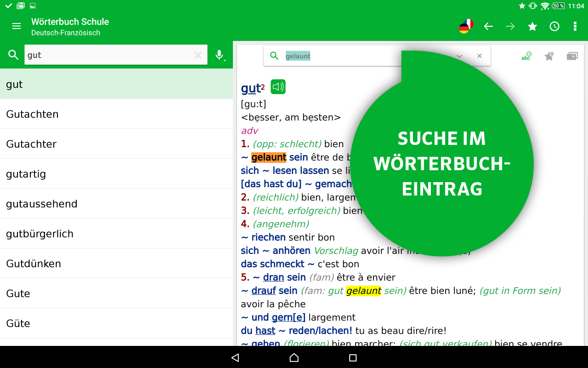
Task: Tap the search magnifier in the left panel
Action: pyautogui.click(x=13, y=55)
